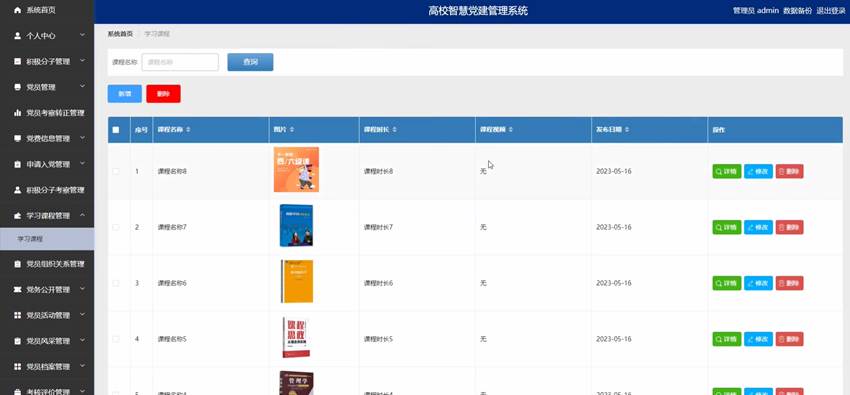View 详情 for 课程名称8

click(726, 171)
